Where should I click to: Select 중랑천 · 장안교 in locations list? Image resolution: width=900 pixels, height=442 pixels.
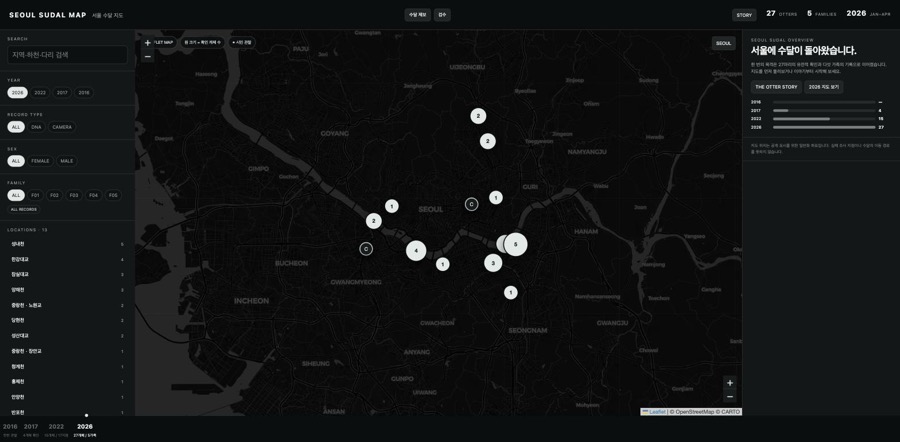pos(67,351)
